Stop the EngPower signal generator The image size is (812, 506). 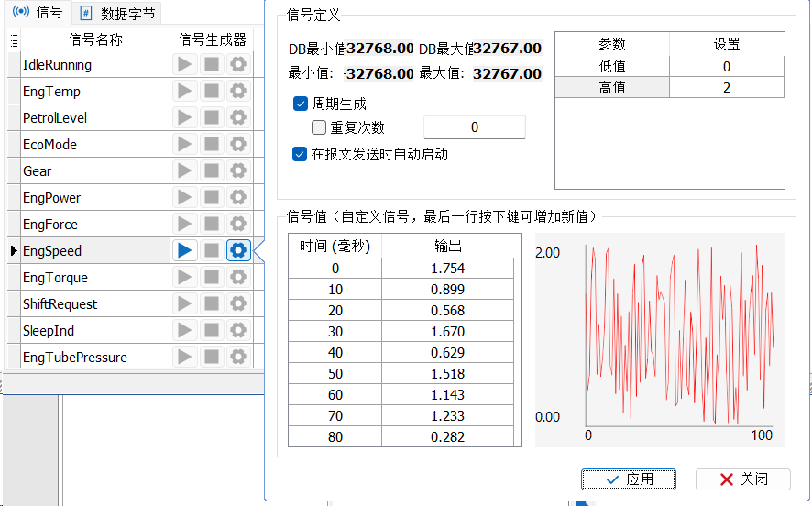pyautogui.click(x=212, y=197)
